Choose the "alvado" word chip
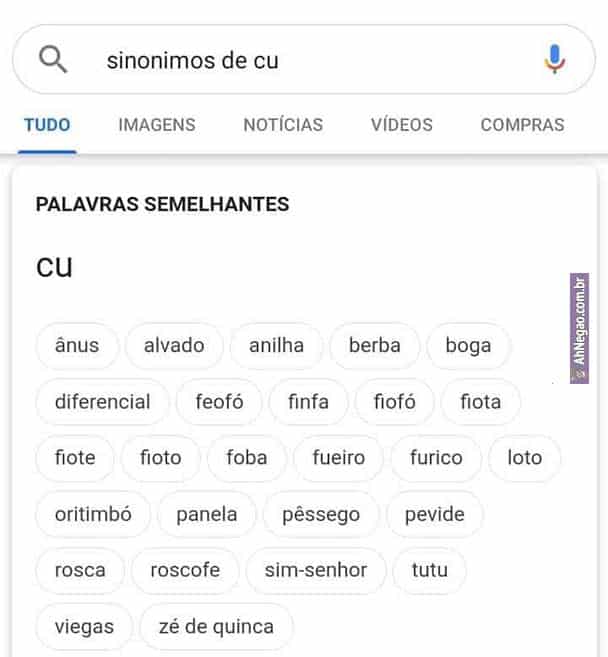This screenshot has height=657, width=608. pos(174,346)
